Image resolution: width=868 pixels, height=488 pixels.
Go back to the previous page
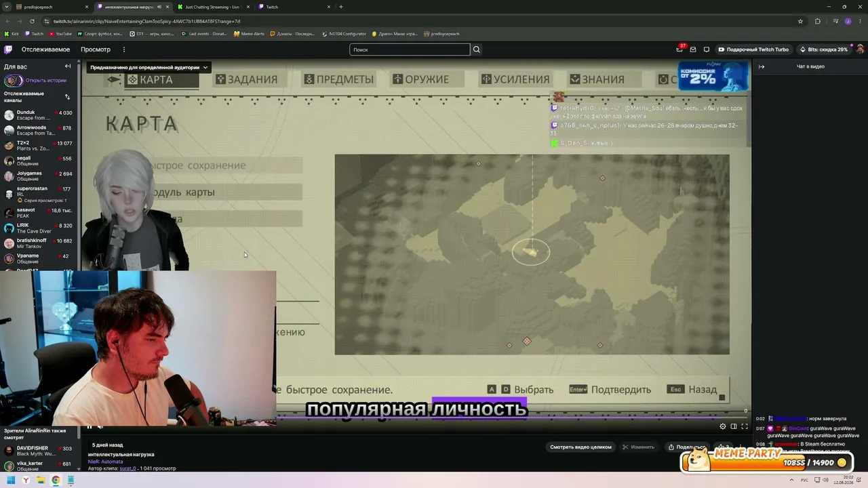coord(7,21)
